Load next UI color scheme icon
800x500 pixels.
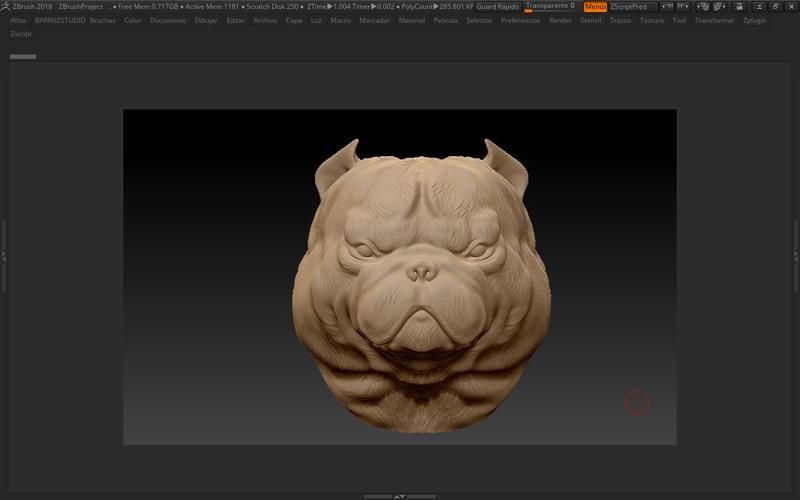720,7
